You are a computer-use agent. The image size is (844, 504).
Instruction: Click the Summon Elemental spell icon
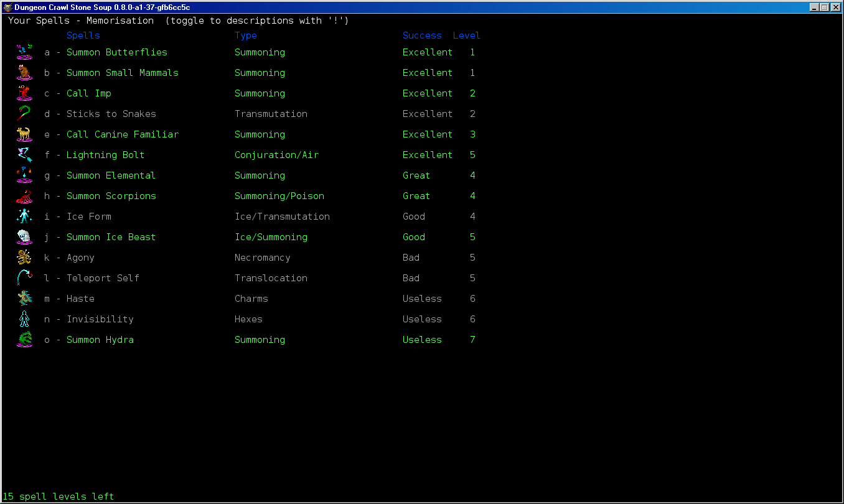tap(24, 175)
